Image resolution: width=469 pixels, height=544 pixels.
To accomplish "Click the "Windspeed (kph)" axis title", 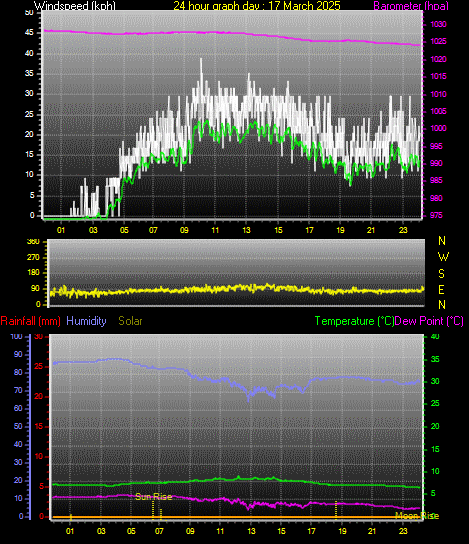I will pos(75,6).
